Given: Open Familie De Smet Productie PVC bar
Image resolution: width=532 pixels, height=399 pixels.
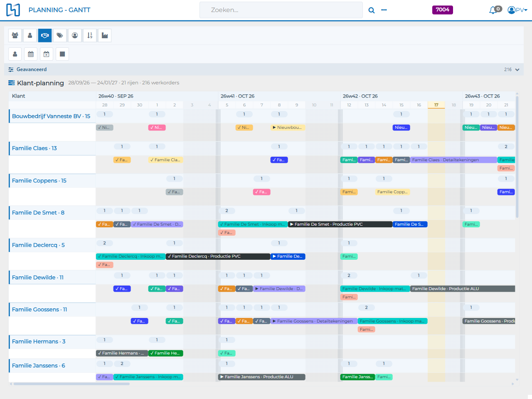Looking at the screenshot, I should pos(340,224).
